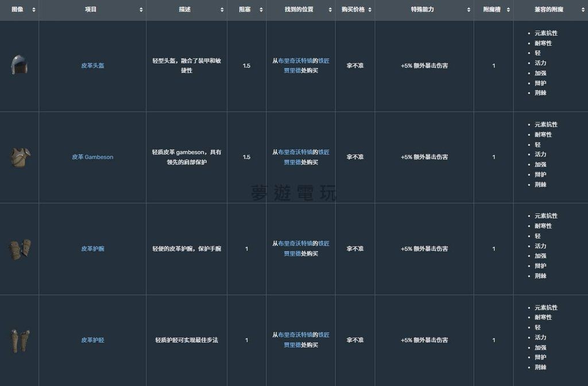Click the leather greaves item image
Viewport: 588px width, 386px height.
[19, 340]
